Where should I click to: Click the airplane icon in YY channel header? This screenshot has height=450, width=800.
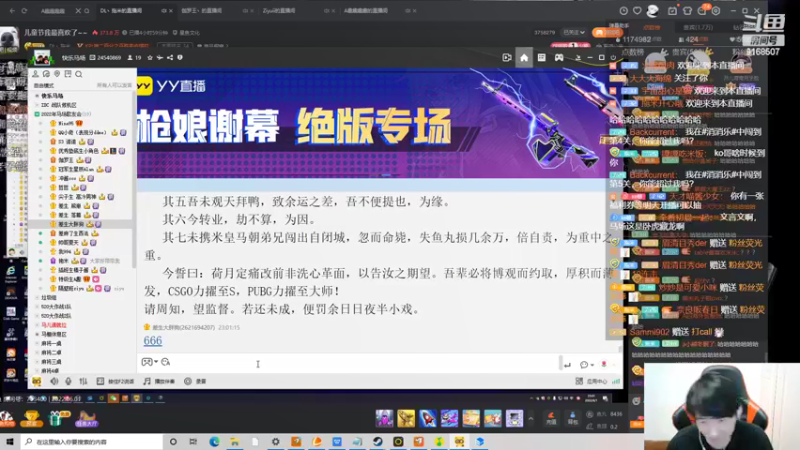click(x=160, y=58)
